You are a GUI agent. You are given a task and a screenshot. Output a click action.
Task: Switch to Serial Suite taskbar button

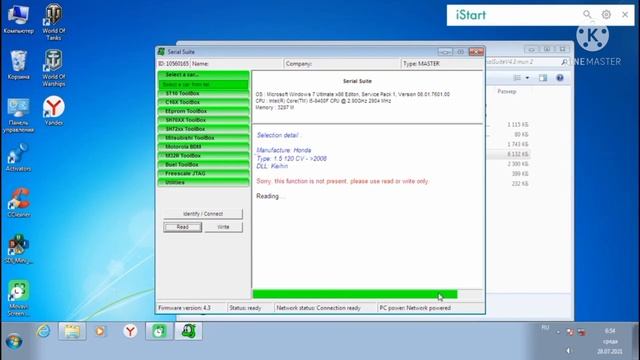[x=189, y=331]
